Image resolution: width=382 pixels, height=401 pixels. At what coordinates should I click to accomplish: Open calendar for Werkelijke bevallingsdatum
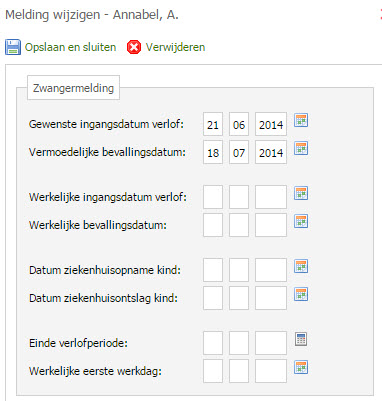(x=301, y=221)
